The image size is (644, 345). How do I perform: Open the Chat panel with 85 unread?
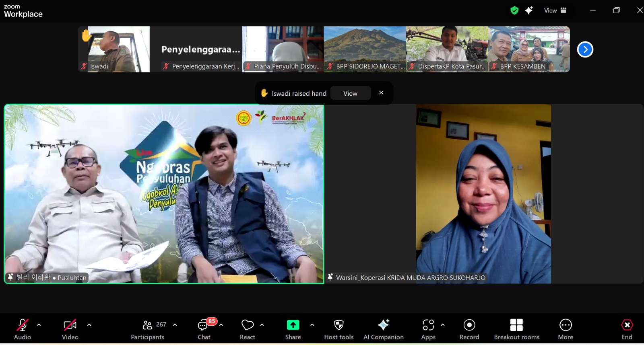pyautogui.click(x=204, y=329)
